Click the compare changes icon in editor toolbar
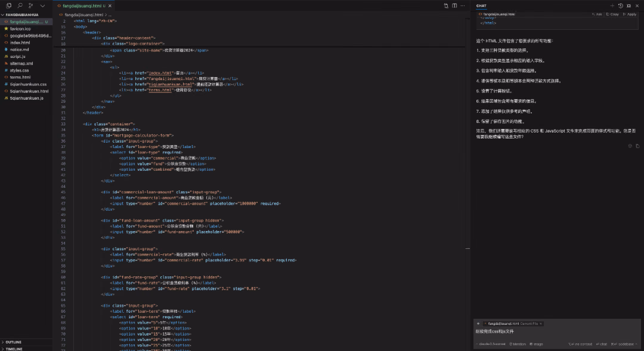 [x=446, y=6]
